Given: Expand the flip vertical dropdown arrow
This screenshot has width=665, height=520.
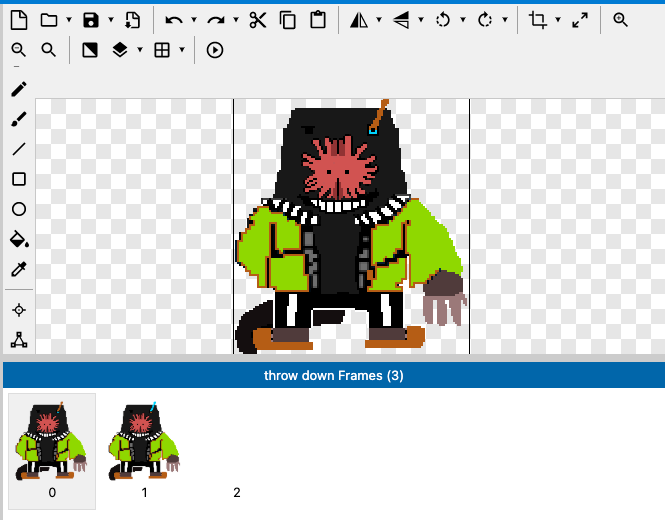Looking at the screenshot, I should [421, 20].
